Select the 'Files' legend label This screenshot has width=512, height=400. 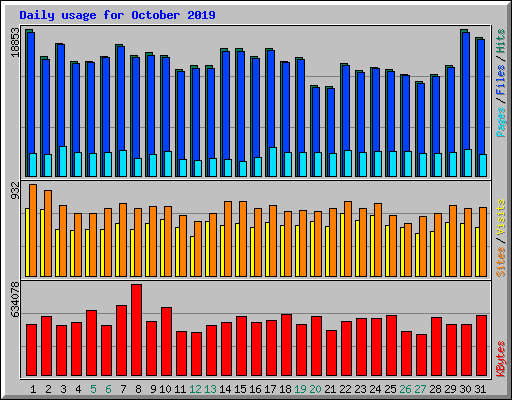(x=501, y=81)
